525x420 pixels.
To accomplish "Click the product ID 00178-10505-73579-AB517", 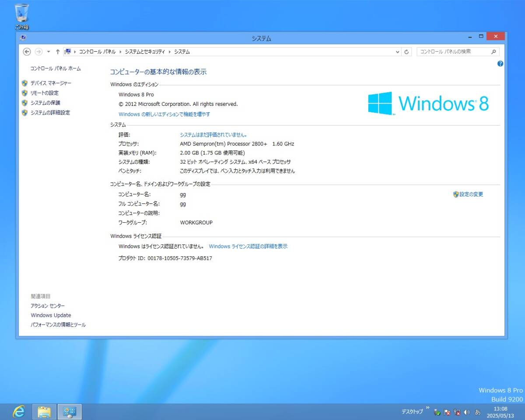I will click(180, 259).
